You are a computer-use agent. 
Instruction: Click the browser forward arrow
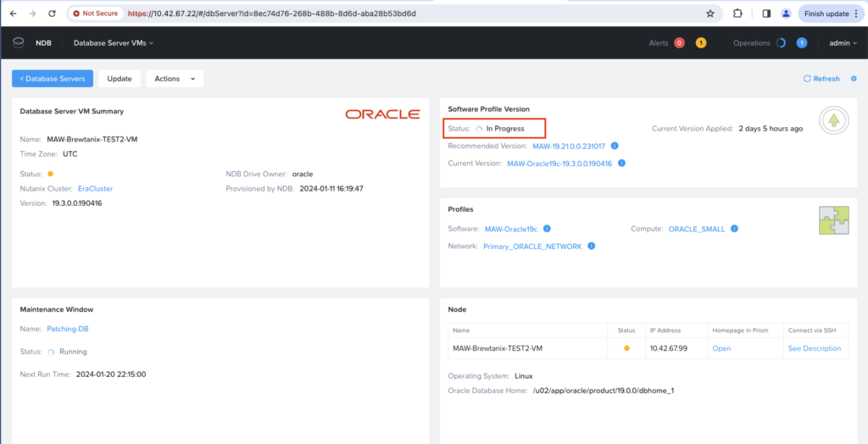(x=32, y=14)
